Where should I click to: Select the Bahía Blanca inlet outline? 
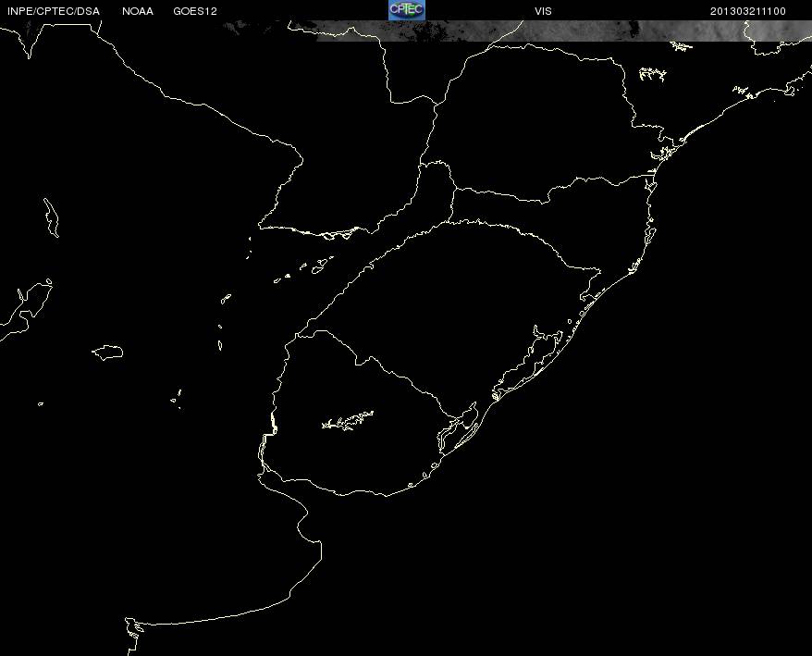[133, 628]
